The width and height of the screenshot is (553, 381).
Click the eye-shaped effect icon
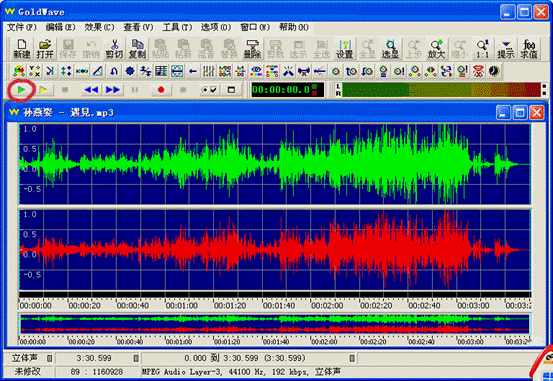(x=256, y=71)
